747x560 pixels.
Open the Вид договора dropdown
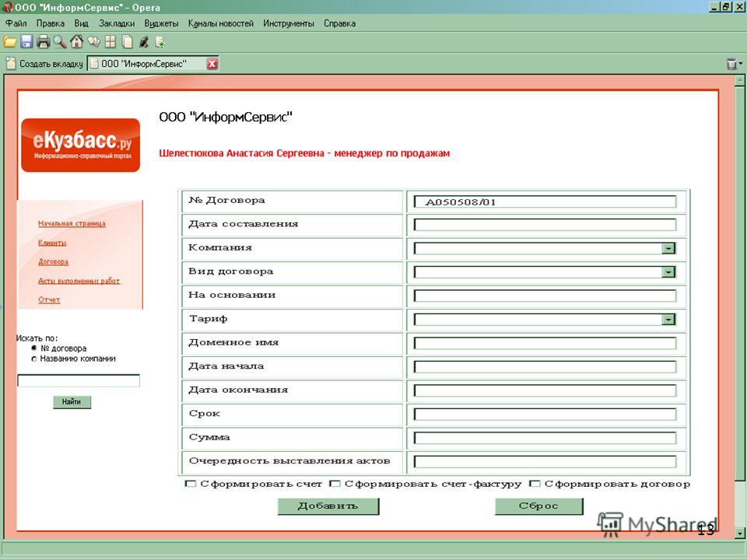[669, 272]
